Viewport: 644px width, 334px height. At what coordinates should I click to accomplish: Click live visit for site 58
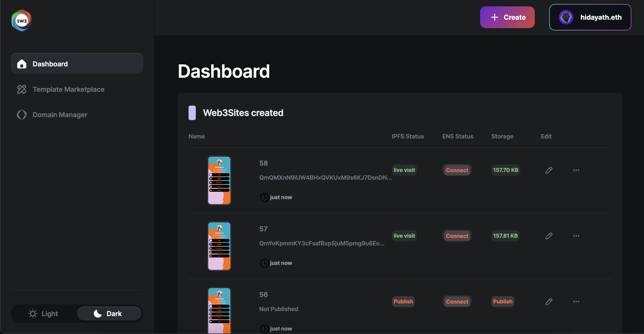click(x=404, y=170)
